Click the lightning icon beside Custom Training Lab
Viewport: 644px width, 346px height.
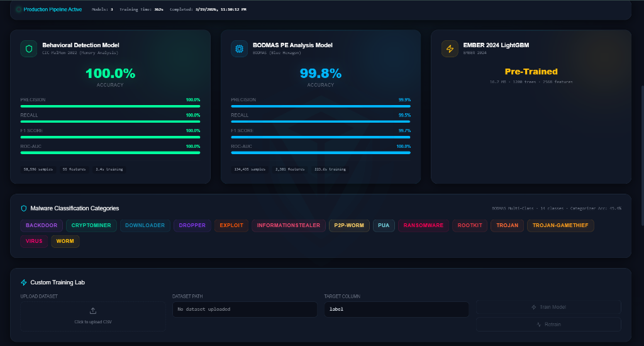coord(24,282)
